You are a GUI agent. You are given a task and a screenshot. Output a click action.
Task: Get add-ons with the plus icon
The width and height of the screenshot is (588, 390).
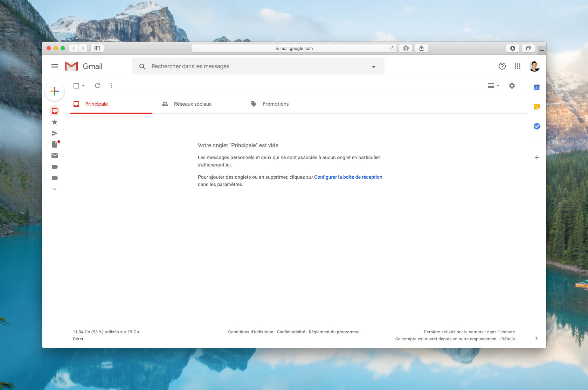coord(537,157)
